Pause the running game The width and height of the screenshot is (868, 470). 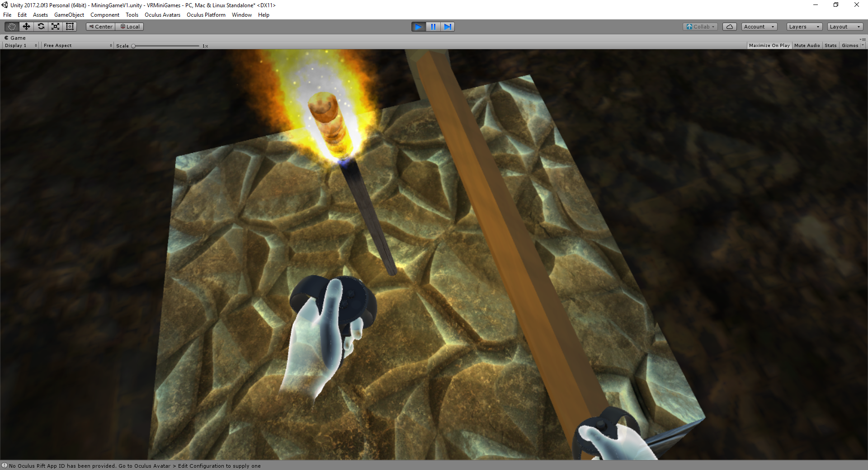click(433, 27)
